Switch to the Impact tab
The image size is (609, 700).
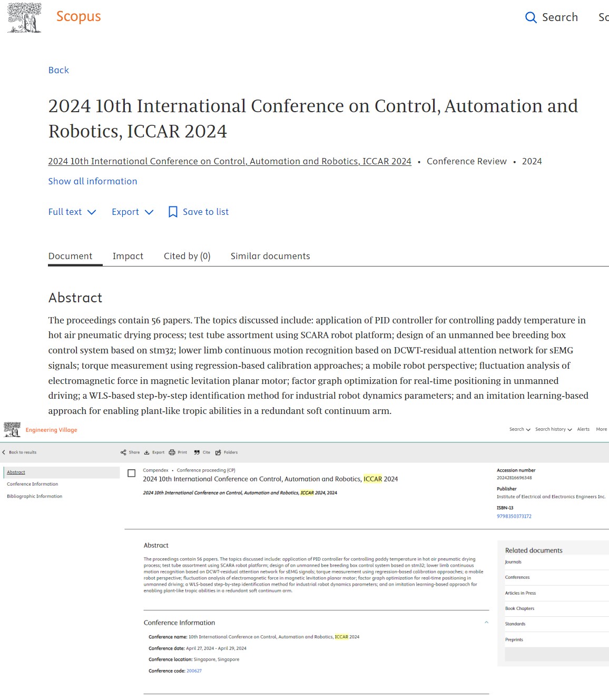click(x=128, y=256)
